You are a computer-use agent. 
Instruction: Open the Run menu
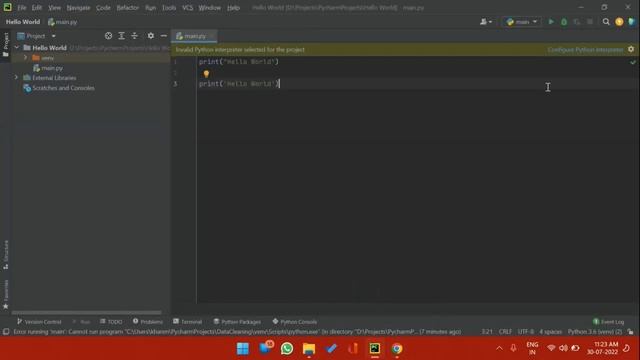151,8
